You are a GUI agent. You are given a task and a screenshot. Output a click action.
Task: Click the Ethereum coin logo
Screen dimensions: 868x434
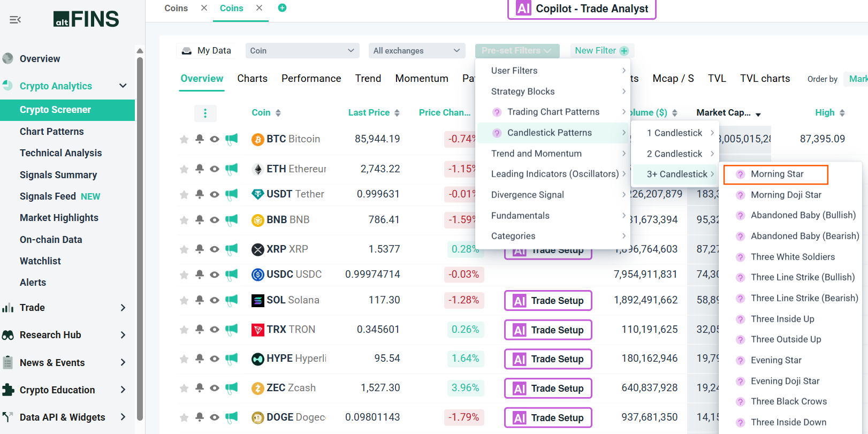258,169
